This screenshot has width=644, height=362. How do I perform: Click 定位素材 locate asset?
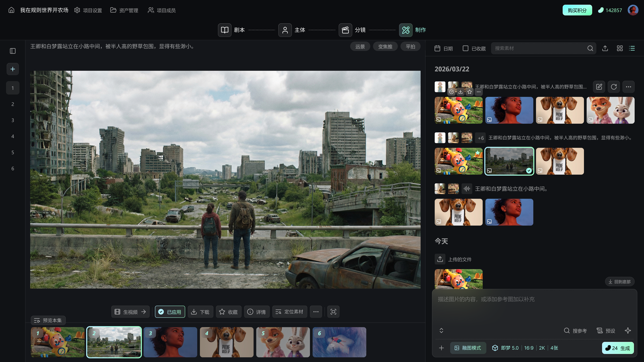tap(289, 312)
